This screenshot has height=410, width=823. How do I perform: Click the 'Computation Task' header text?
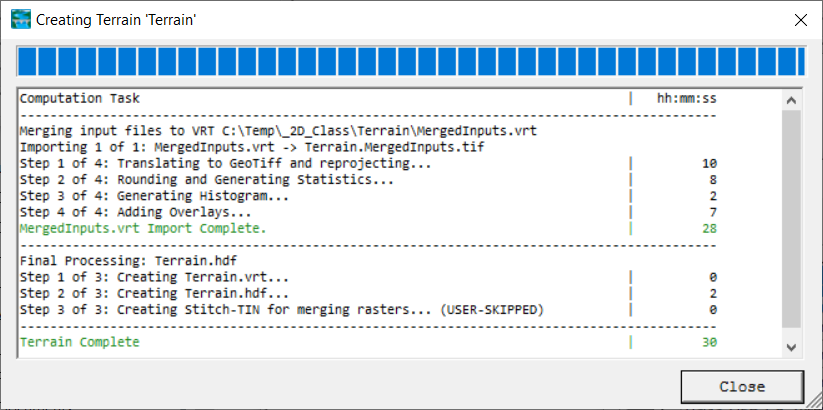tap(80, 98)
